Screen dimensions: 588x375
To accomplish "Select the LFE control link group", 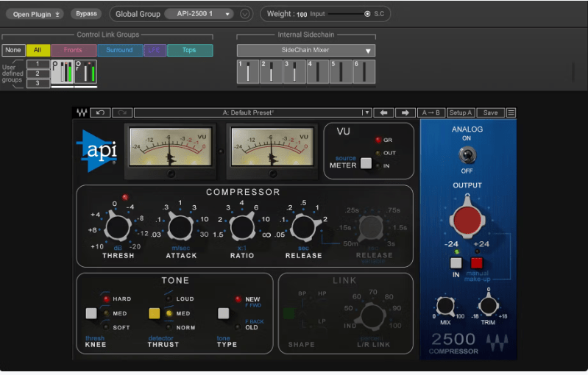I will tap(155, 50).
